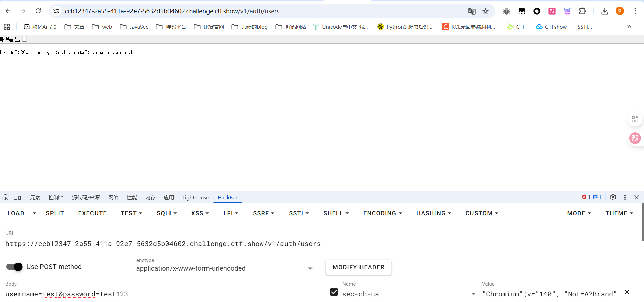This screenshot has width=644, height=302.
Task: Open the SQLI dropdown menu
Action: 166,213
